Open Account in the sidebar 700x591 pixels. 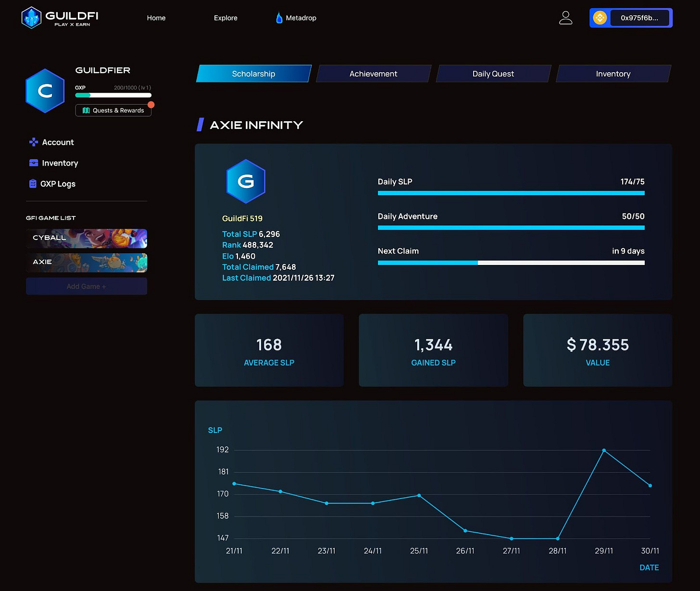tap(52, 142)
